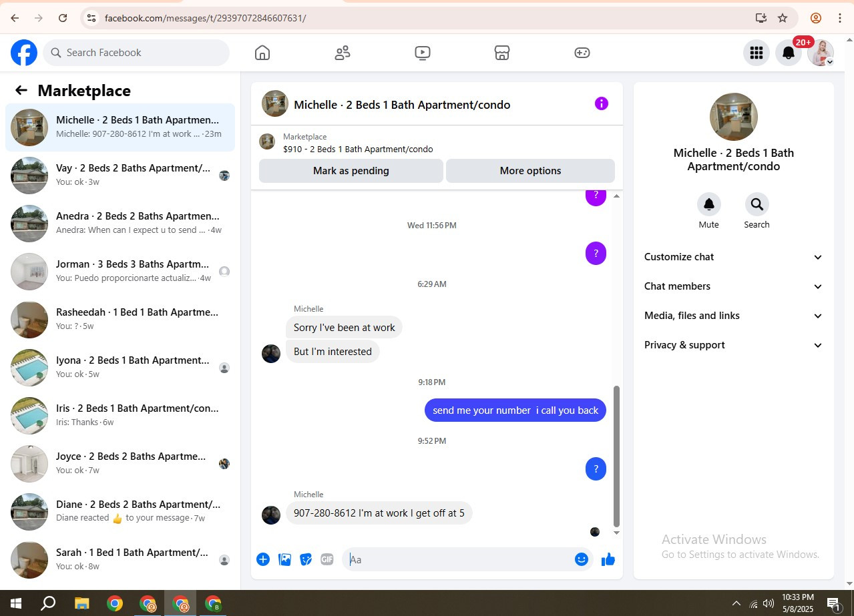Choose a GIF from the composer

pyautogui.click(x=327, y=559)
